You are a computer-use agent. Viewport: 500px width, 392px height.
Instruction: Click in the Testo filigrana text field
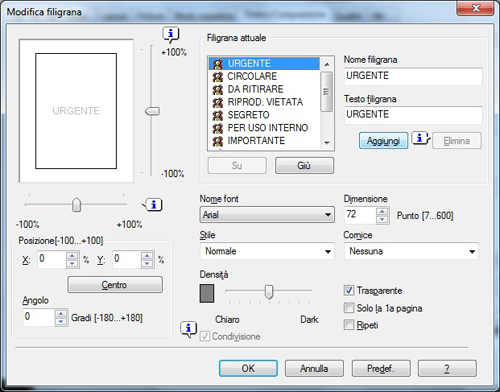(413, 115)
